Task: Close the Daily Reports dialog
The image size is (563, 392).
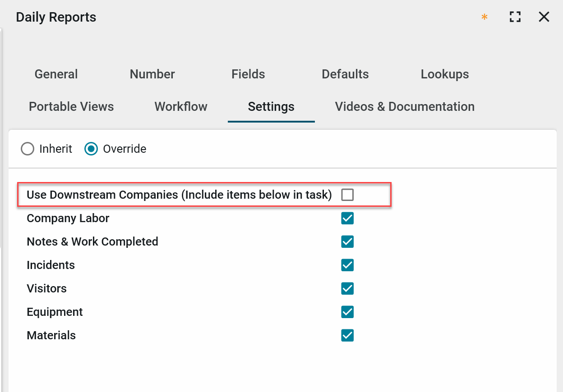Action: click(544, 17)
